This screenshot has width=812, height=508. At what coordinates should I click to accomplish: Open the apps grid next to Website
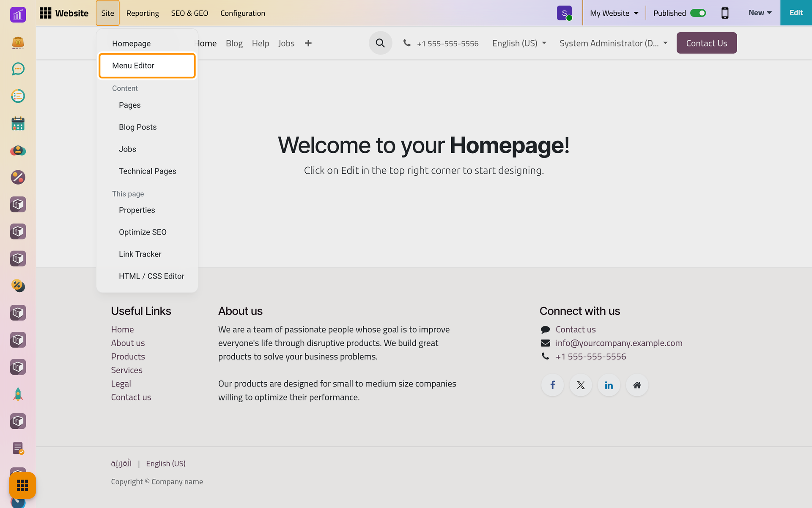pos(46,13)
